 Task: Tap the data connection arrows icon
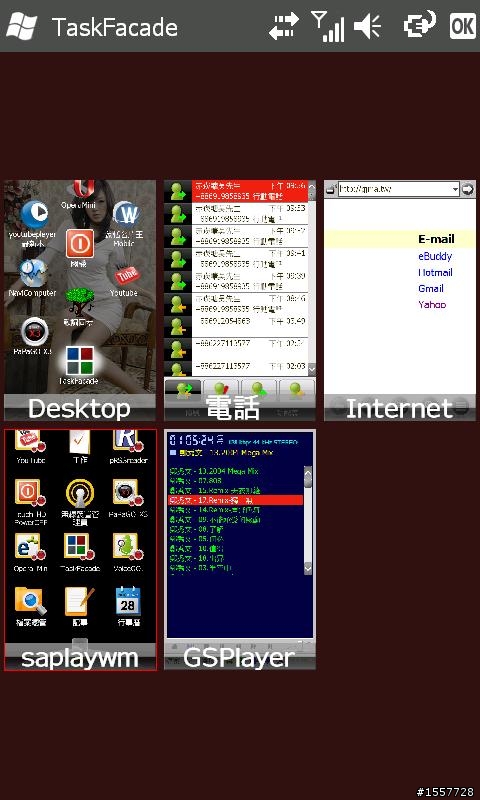tap(284, 26)
